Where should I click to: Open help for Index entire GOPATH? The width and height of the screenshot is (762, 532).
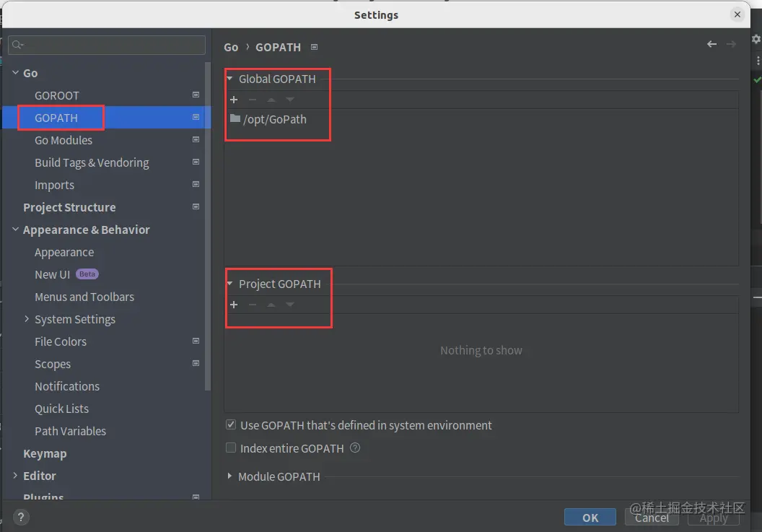click(355, 448)
